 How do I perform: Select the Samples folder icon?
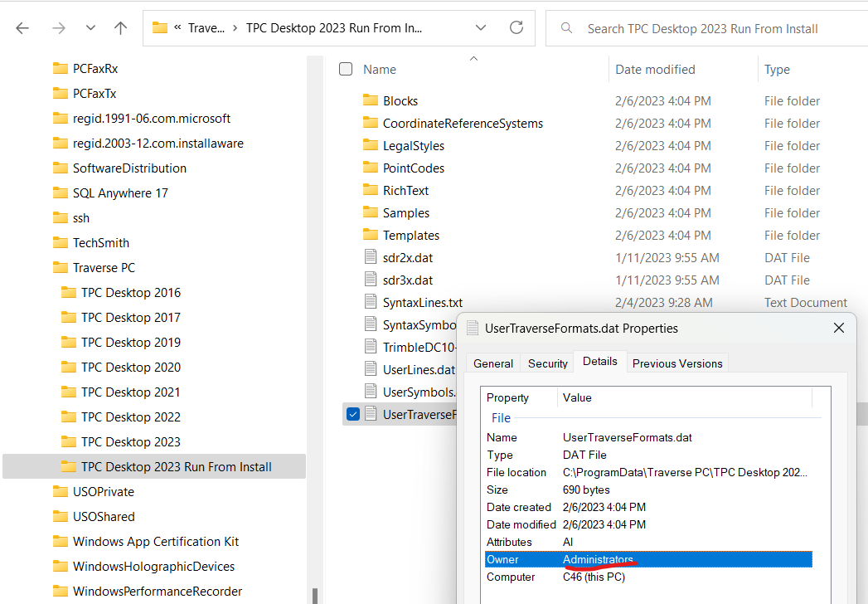pyautogui.click(x=371, y=212)
